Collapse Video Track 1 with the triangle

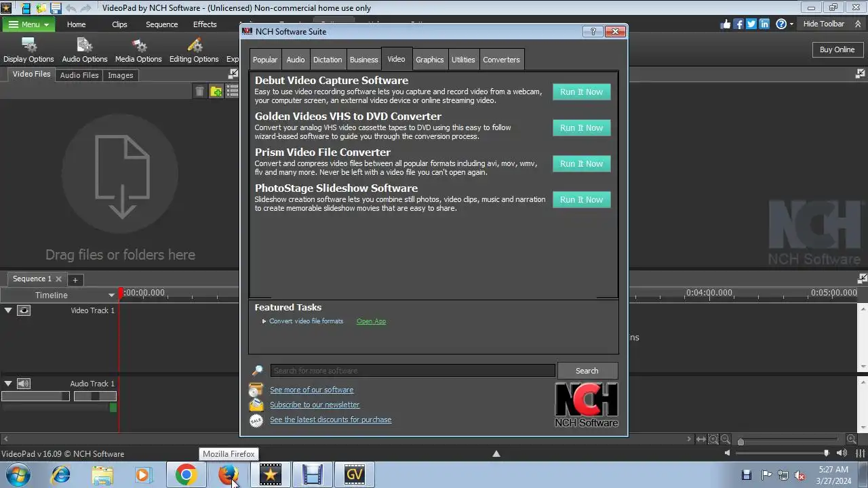pyautogui.click(x=8, y=310)
